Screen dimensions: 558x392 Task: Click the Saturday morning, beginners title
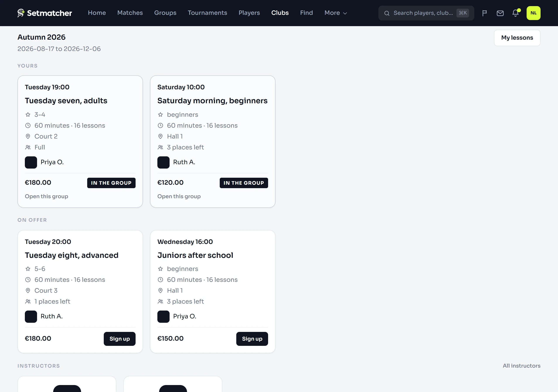[212, 101]
